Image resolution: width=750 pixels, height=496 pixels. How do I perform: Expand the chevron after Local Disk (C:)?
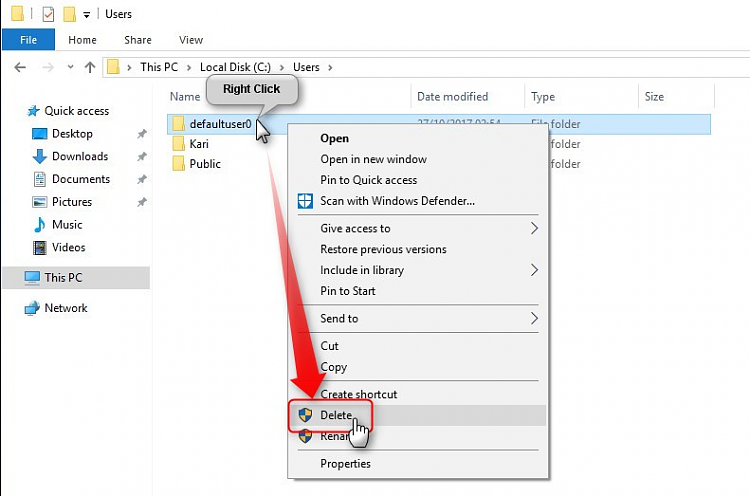point(282,67)
